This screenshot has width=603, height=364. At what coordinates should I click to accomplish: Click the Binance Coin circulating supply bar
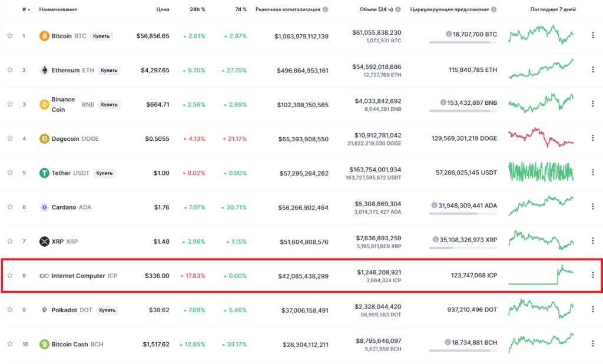coord(462,111)
